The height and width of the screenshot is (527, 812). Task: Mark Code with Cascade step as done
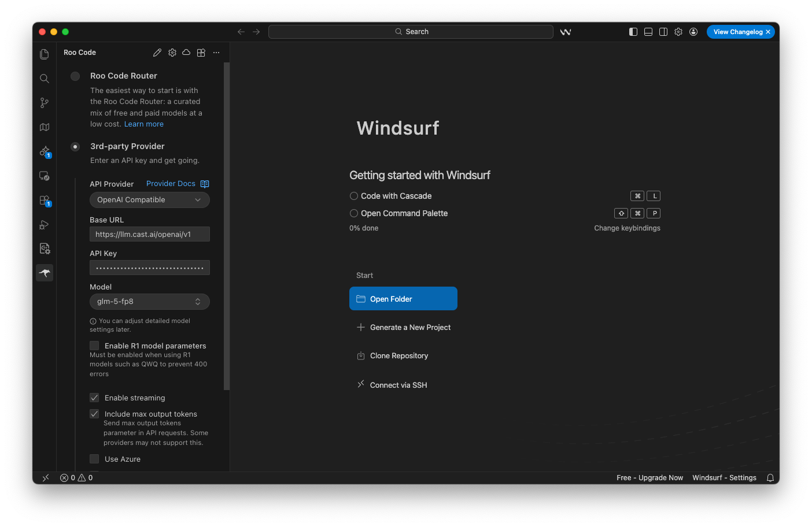[x=354, y=196]
